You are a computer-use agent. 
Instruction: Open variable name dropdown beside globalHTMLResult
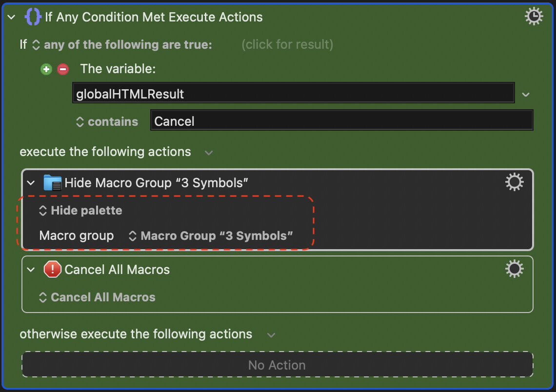pos(526,94)
